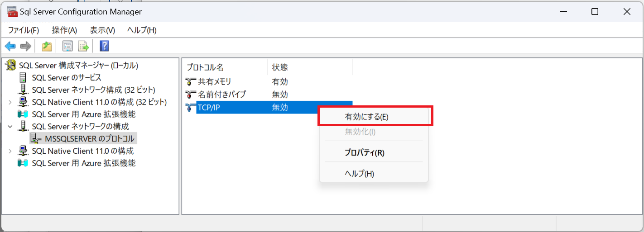Click the properties sheet toolbar icon
The image size is (644, 232).
click(x=68, y=46)
